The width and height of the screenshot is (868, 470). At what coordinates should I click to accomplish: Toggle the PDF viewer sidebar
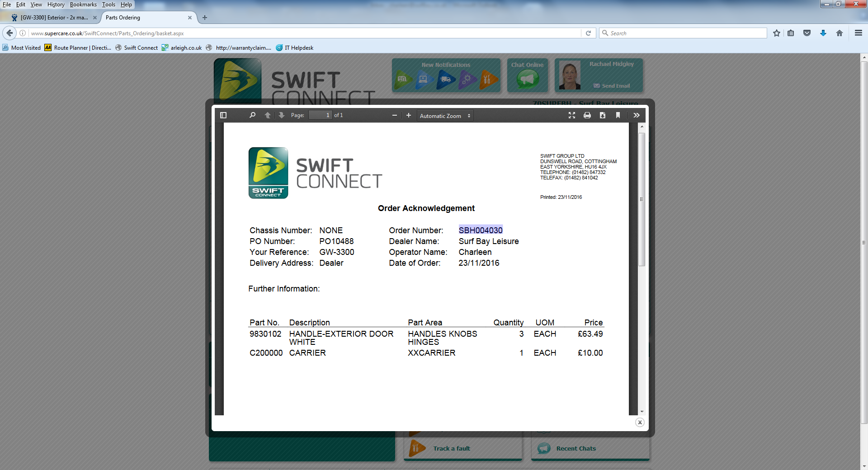(x=223, y=115)
